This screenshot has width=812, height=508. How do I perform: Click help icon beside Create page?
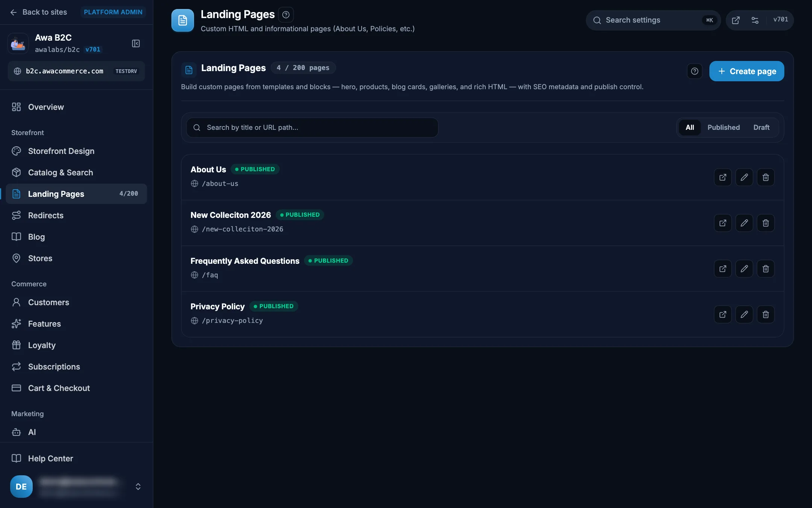(x=694, y=71)
